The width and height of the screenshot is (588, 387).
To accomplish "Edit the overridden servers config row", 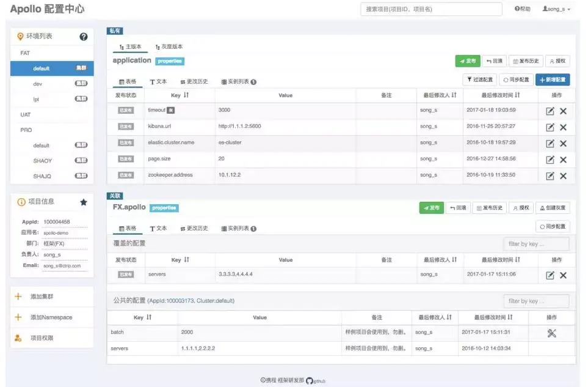I will click(550, 275).
